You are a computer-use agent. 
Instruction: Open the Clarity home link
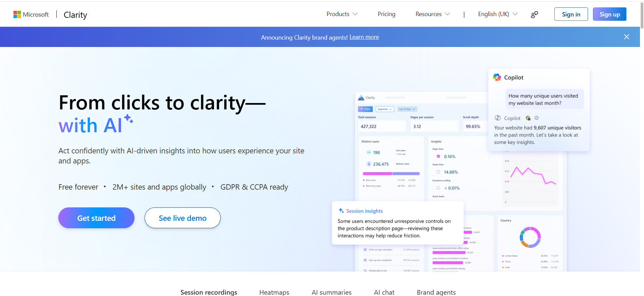click(75, 15)
